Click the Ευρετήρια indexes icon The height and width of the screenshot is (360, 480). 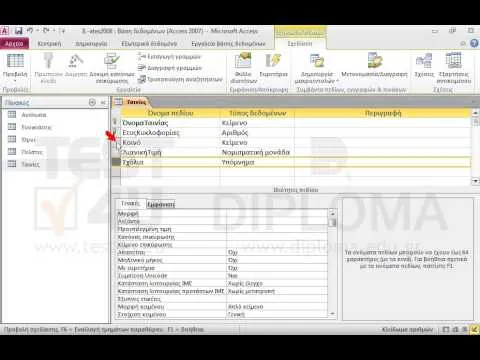pyautogui.click(x=273, y=61)
